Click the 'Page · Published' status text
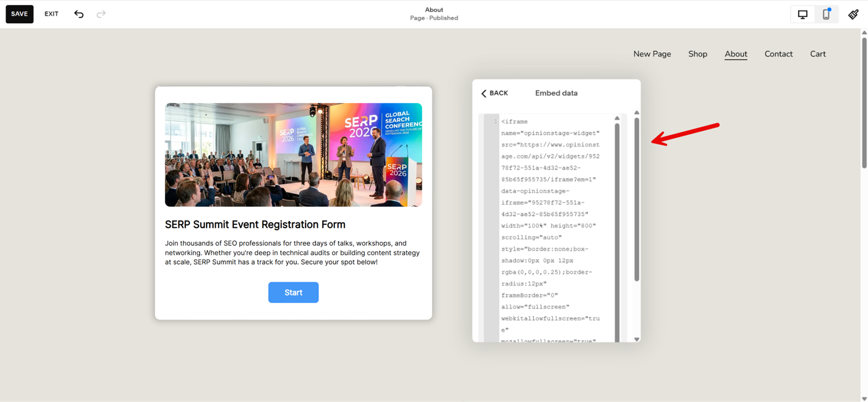Image resolution: width=868 pixels, height=402 pixels. click(434, 18)
